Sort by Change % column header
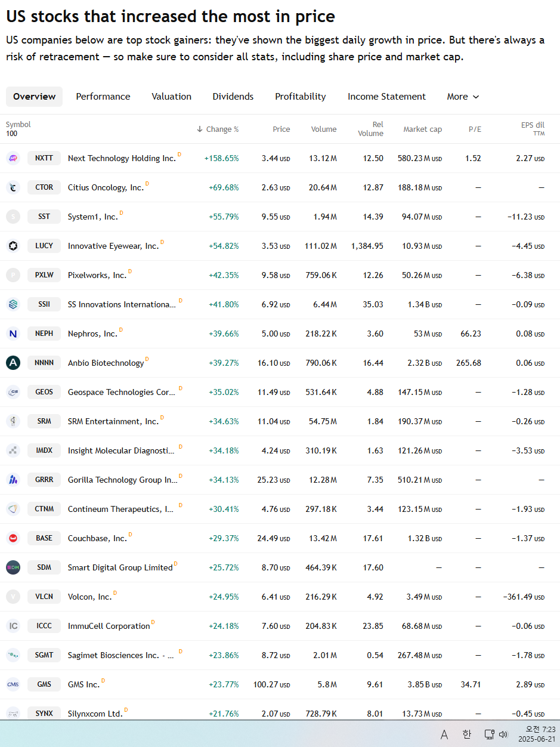 [218, 129]
